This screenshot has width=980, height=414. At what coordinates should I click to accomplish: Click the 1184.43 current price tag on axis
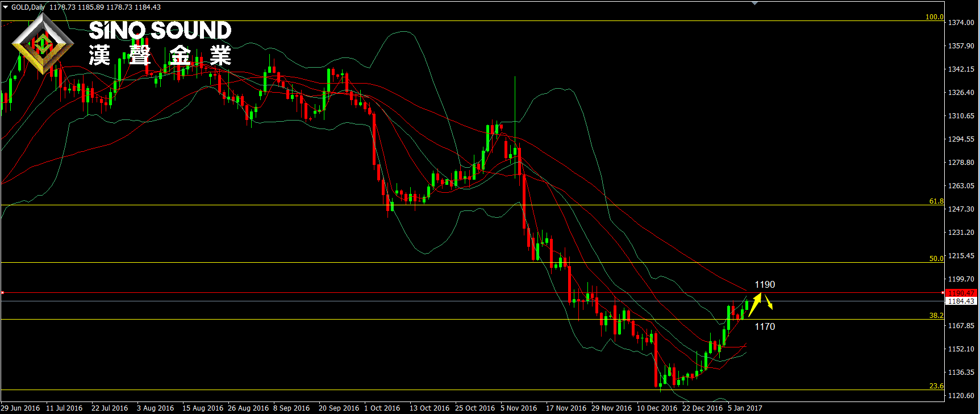(x=960, y=301)
